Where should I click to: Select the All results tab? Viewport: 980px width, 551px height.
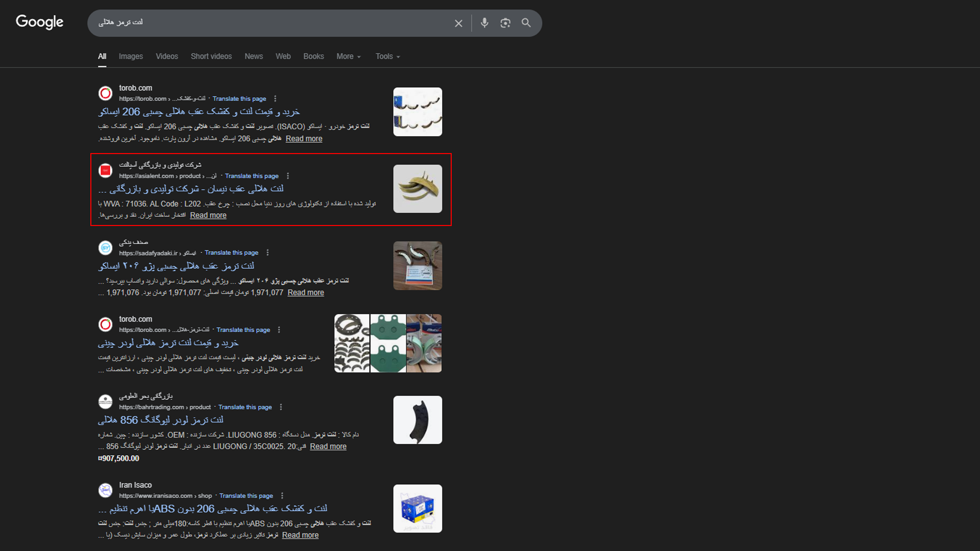[x=102, y=56]
